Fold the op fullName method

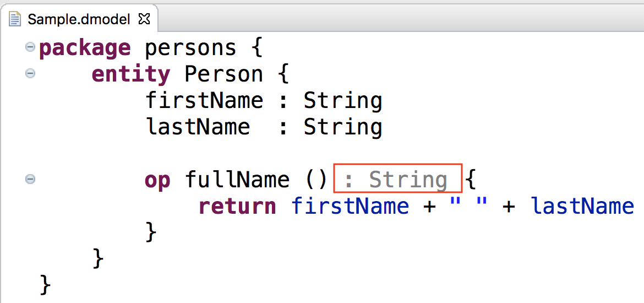30,179
